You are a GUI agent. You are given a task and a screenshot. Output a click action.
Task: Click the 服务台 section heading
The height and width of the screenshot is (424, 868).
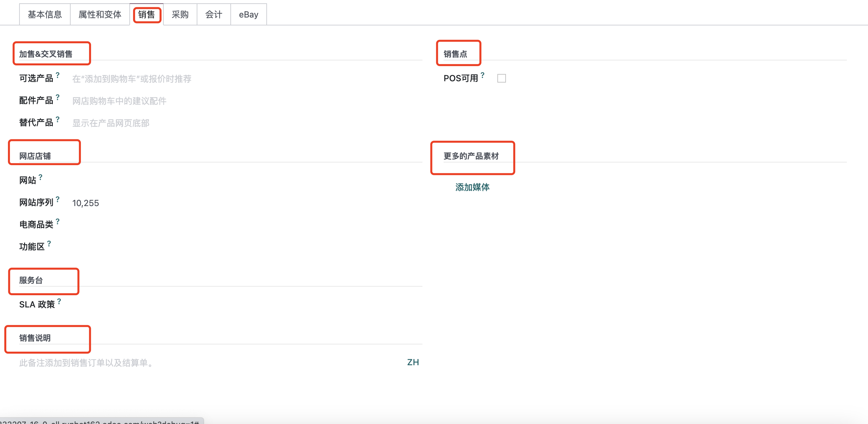click(x=31, y=280)
